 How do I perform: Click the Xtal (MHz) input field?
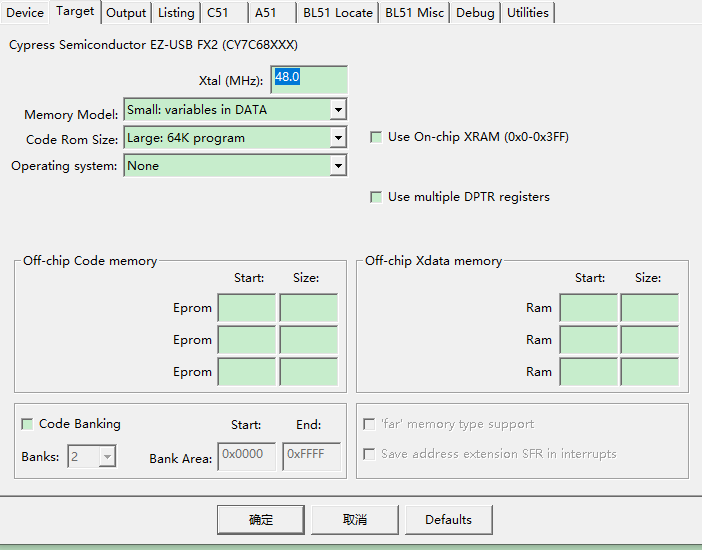pyautogui.click(x=309, y=80)
